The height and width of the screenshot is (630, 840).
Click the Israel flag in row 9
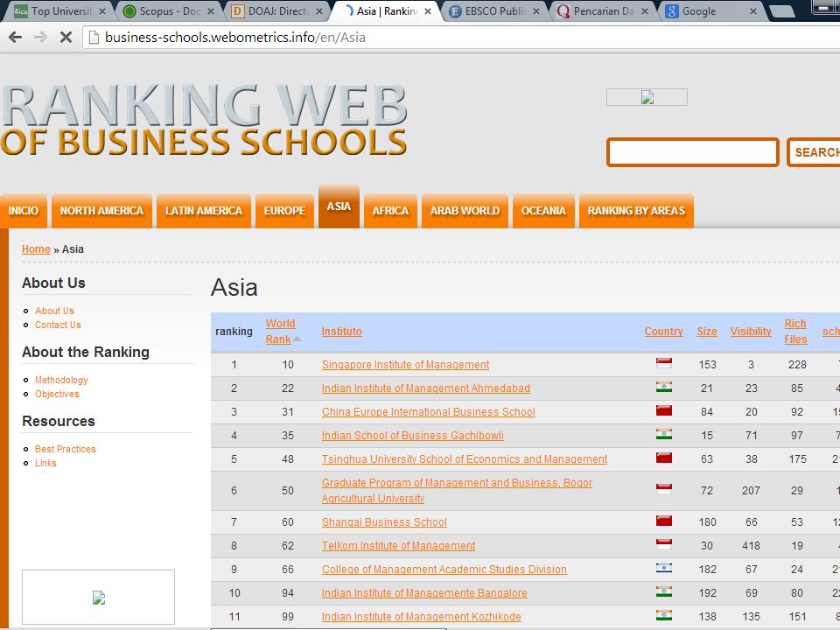pos(664,568)
